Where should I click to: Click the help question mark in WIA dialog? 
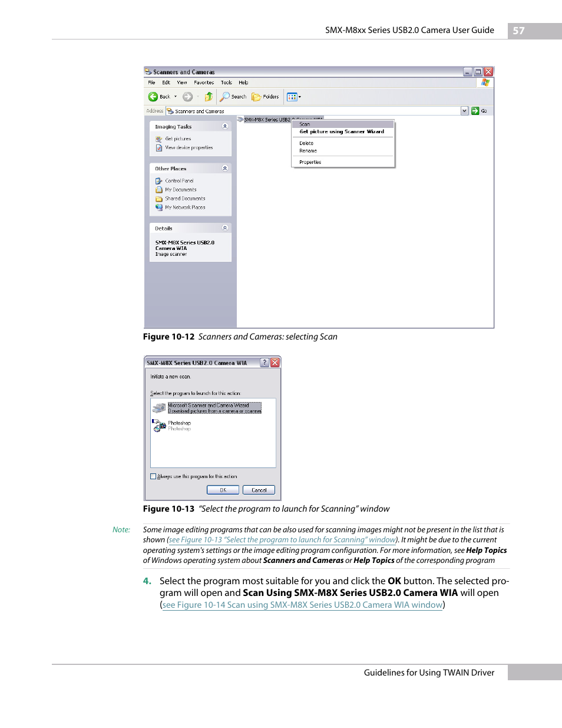click(x=265, y=363)
